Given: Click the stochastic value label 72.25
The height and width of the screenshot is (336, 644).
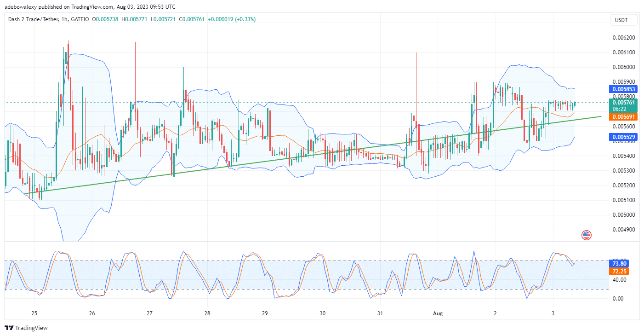Looking at the screenshot, I should coord(619,272).
